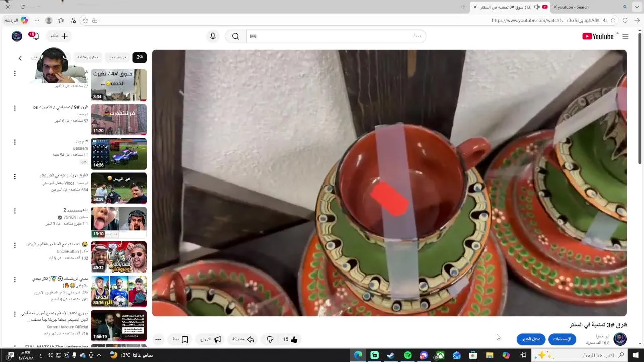The image size is (644, 362).
Task: Submit search with magnifier button
Action: coord(235,36)
